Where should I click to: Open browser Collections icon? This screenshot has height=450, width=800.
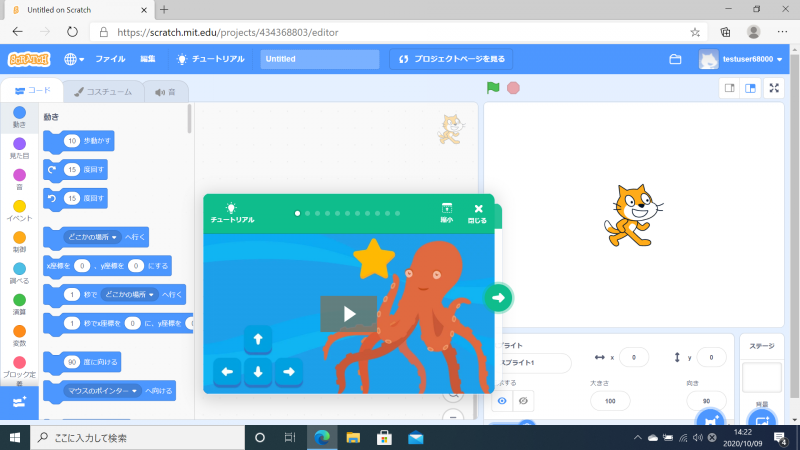pyautogui.click(x=726, y=32)
